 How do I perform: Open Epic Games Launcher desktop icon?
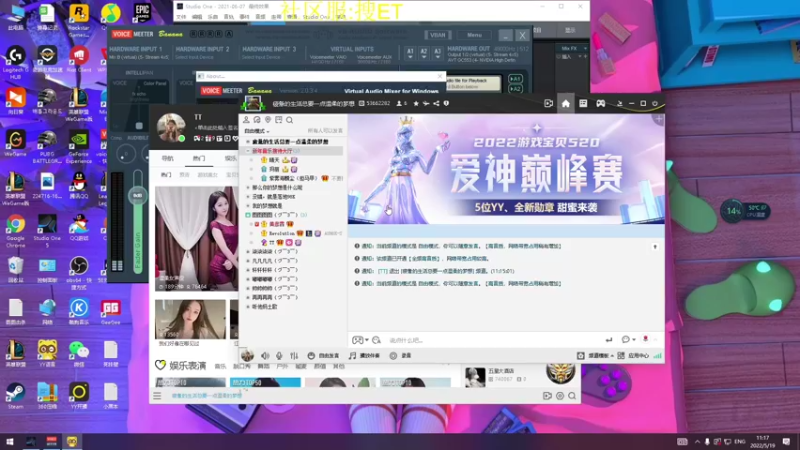click(x=142, y=13)
